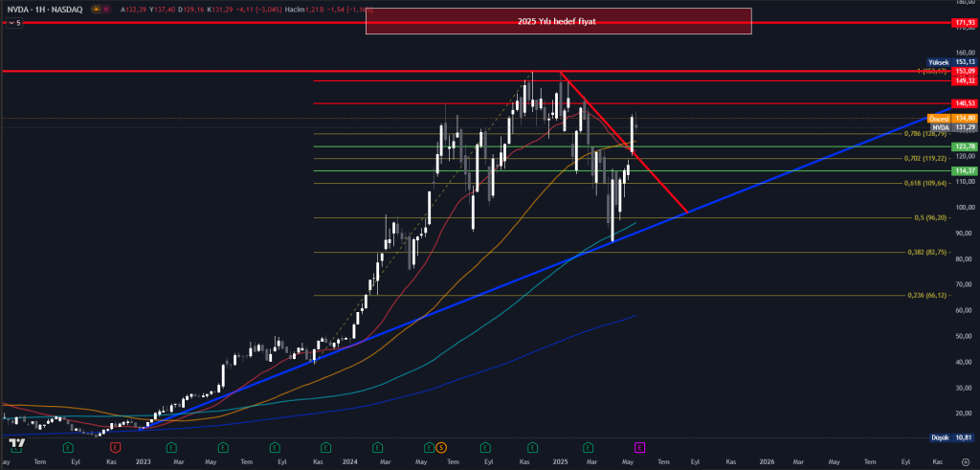Viewport: 980px width, 470px height.
Task: Click the green E earnings marker above Mar 2025
Action: tap(588, 447)
